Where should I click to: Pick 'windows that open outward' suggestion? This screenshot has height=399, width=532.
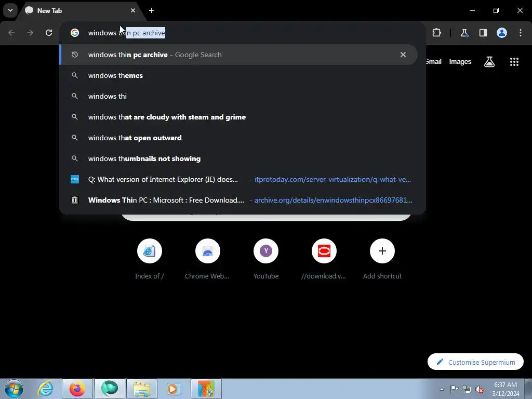pyautogui.click(x=238, y=138)
